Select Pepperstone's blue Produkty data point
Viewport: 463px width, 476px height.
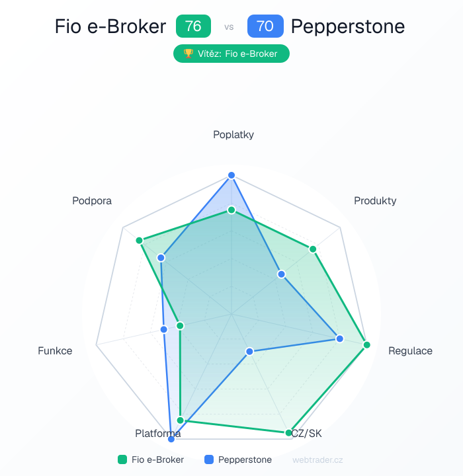pos(280,274)
